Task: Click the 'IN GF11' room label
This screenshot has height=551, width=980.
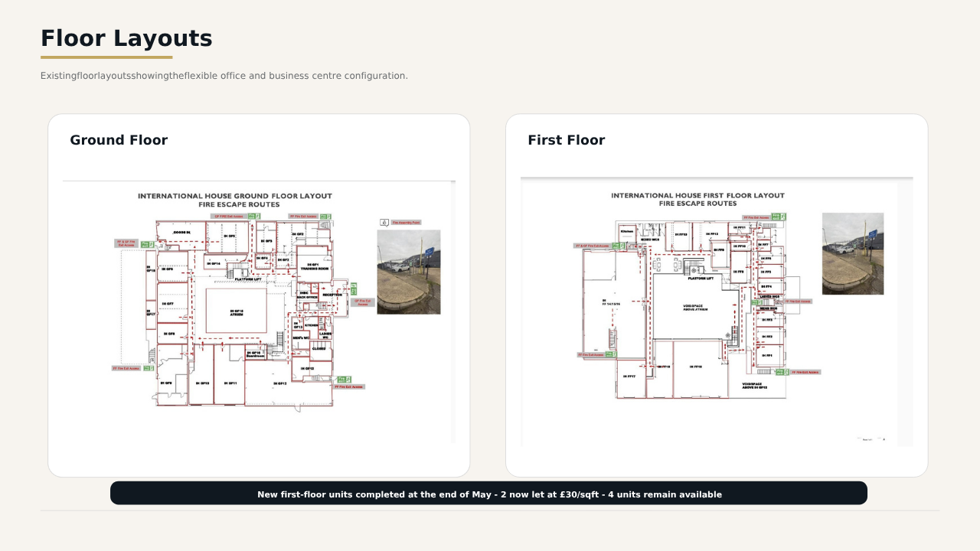Action: [230, 383]
